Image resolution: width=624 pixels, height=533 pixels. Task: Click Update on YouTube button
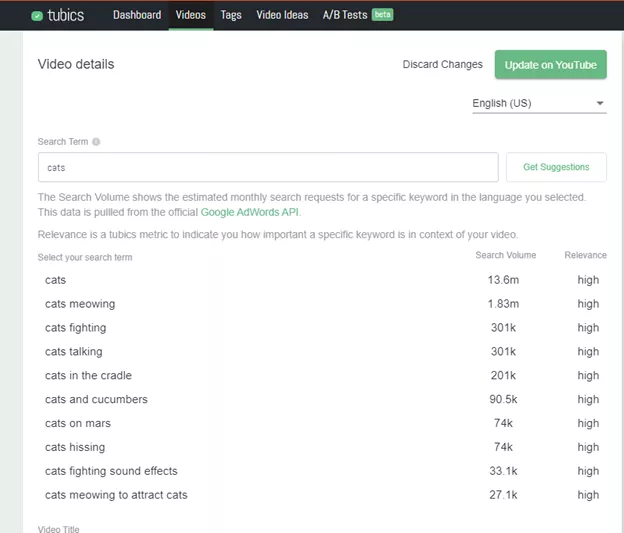click(550, 64)
